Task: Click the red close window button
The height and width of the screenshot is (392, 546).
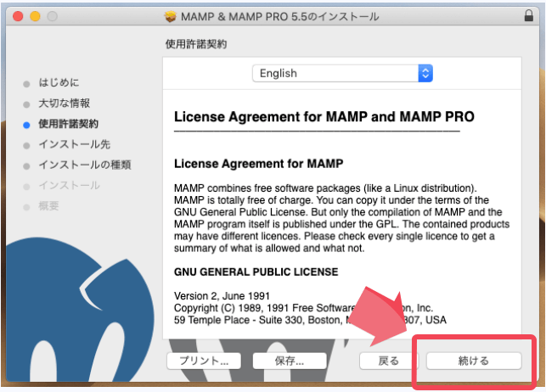Action: click(18, 16)
